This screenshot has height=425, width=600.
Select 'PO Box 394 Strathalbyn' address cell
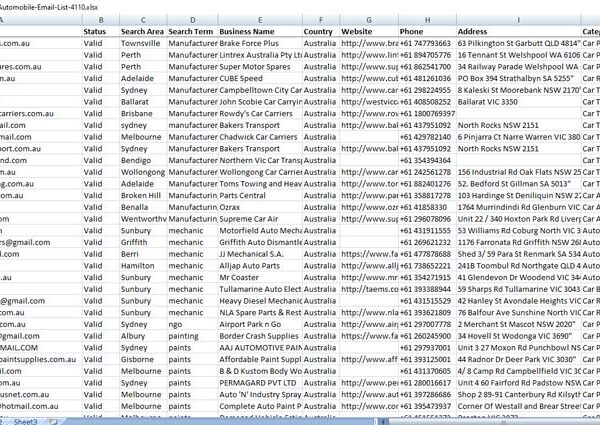click(519, 78)
